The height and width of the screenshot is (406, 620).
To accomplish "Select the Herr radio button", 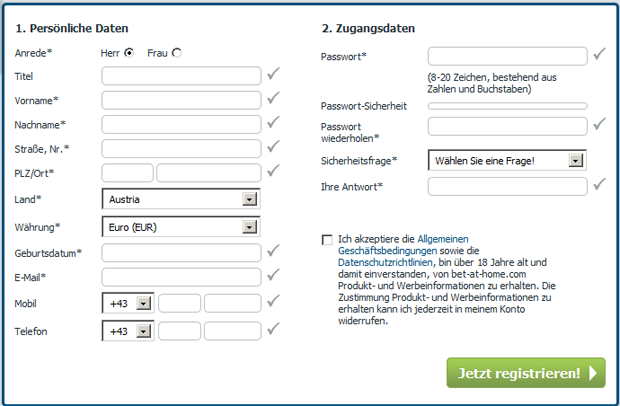I will (x=129, y=53).
